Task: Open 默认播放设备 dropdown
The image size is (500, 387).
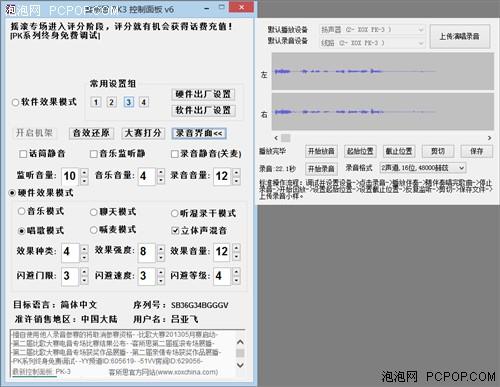Action: click(372, 30)
